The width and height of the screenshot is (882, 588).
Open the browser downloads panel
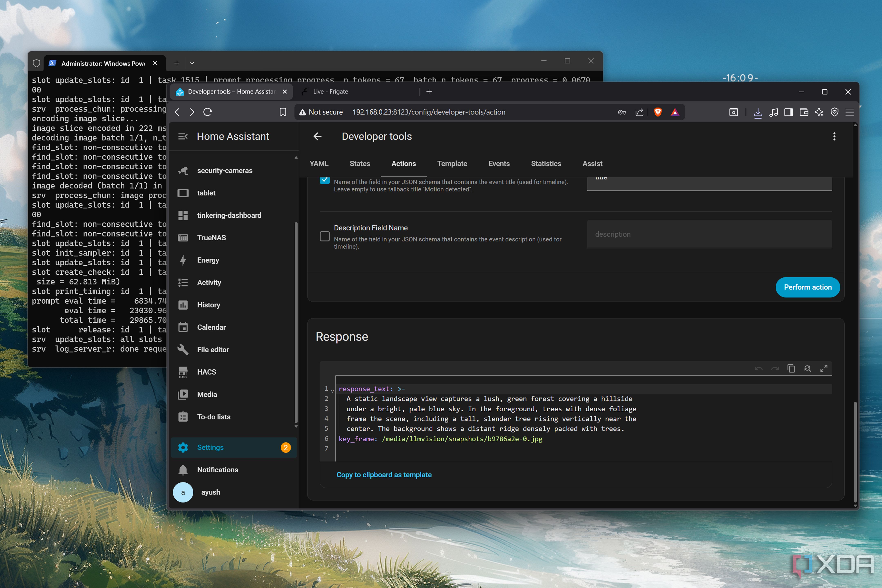click(x=758, y=112)
